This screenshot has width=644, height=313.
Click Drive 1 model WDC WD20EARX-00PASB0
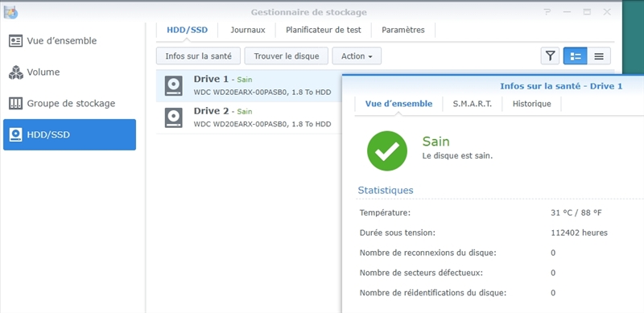(240, 93)
